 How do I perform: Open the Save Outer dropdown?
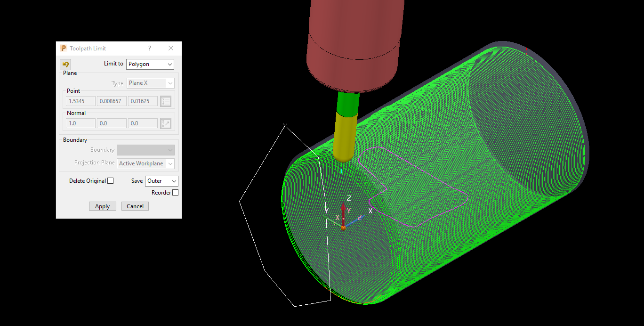[x=161, y=181]
